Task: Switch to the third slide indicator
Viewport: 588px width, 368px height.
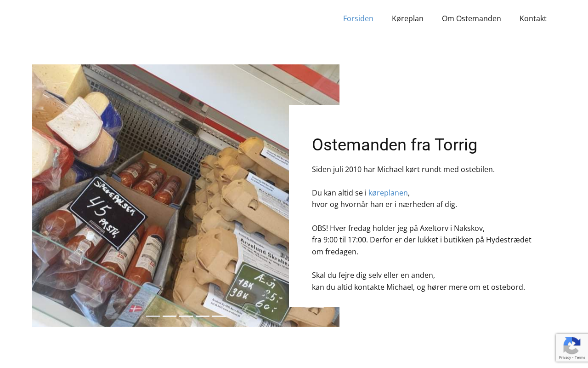Action: [186, 316]
